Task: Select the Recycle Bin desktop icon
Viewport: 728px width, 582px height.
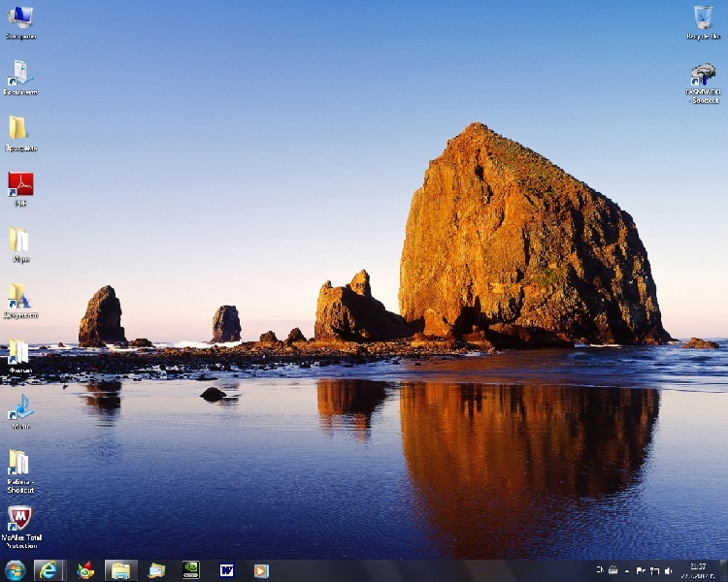Action: tap(703, 17)
